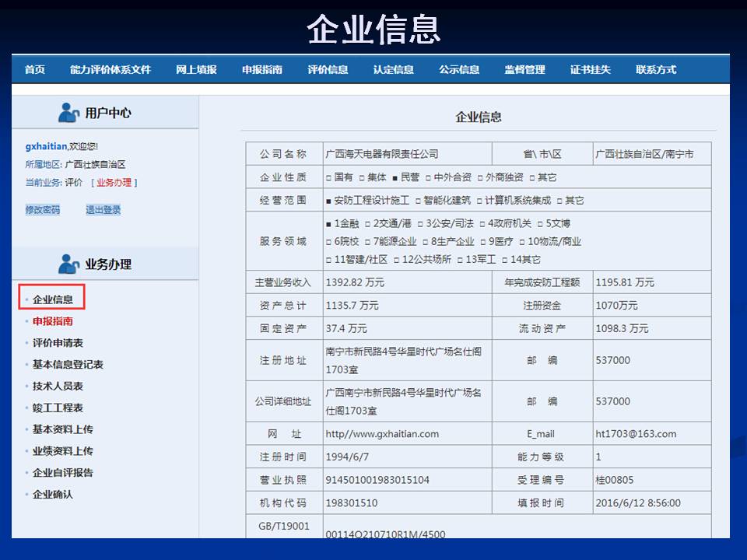Click business license number 914501001983015104
This screenshot has width=747, height=560.
tap(377, 480)
